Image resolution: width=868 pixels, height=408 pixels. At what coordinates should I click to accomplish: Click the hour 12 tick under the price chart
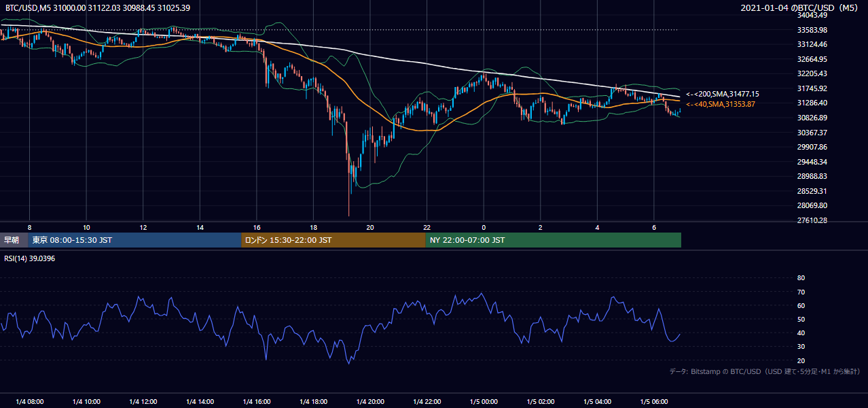pos(143,226)
